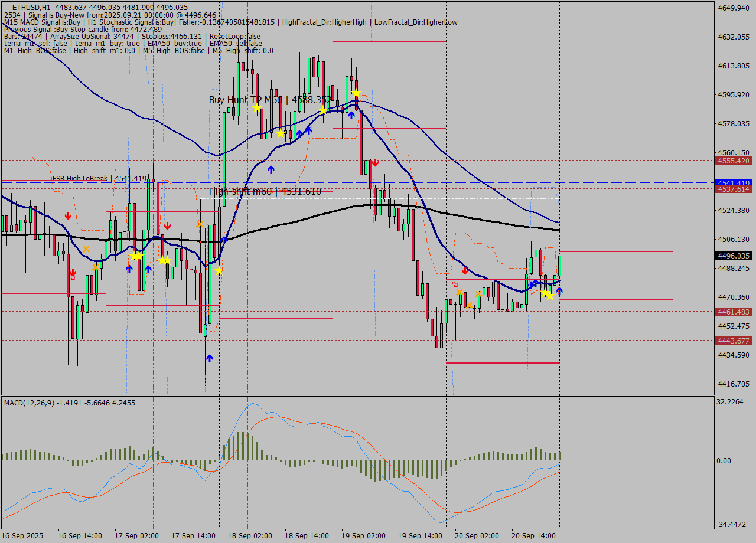Click the blue 4541.419 price tag
This screenshot has width=756, height=543.
(x=733, y=182)
